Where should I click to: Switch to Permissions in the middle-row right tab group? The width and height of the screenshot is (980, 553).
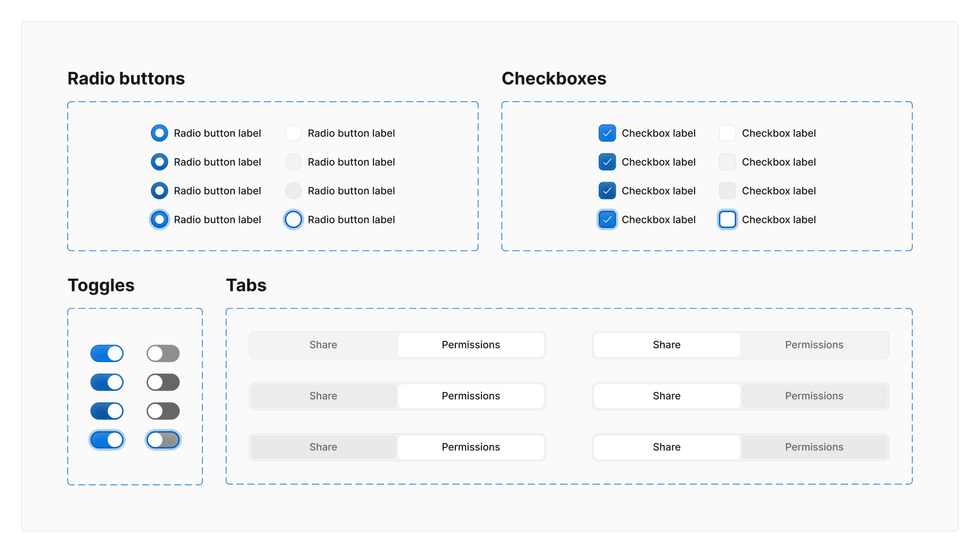coord(814,396)
